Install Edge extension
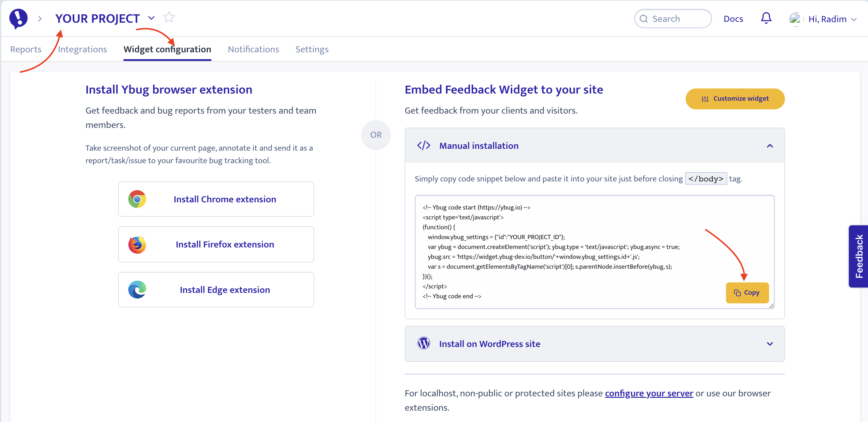The image size is (868, 422). click(x=216, y=290)
